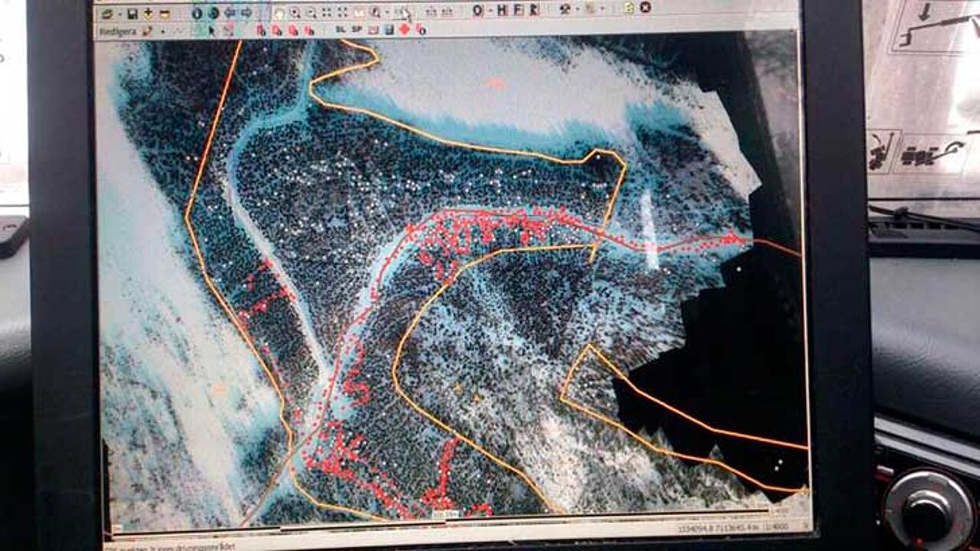Click the yellow document icon
Image resolution: width=980 pixels, height=551 pixels.
[629, 8]
